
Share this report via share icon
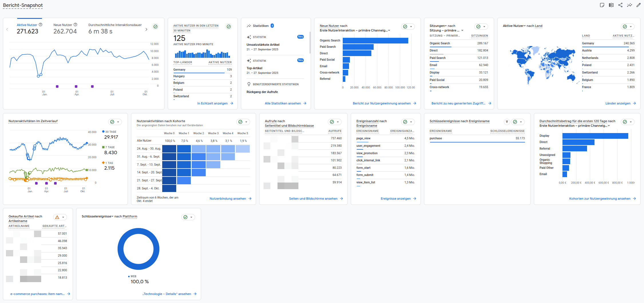pos(620,5)
